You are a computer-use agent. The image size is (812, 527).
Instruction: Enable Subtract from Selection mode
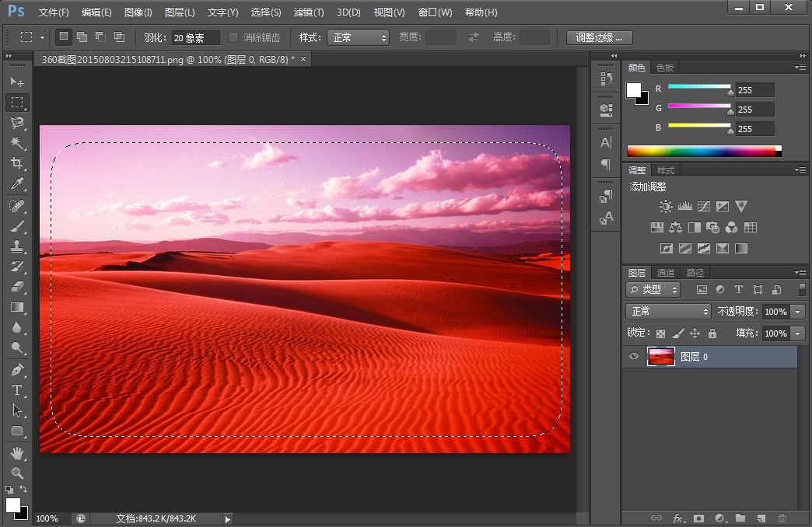point(100,37)
